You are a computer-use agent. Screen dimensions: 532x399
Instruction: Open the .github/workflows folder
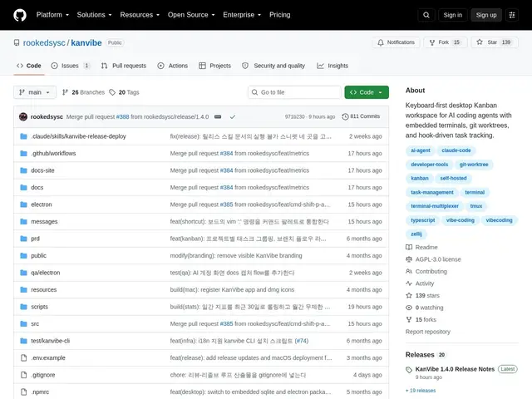click(x=53, y=153)
